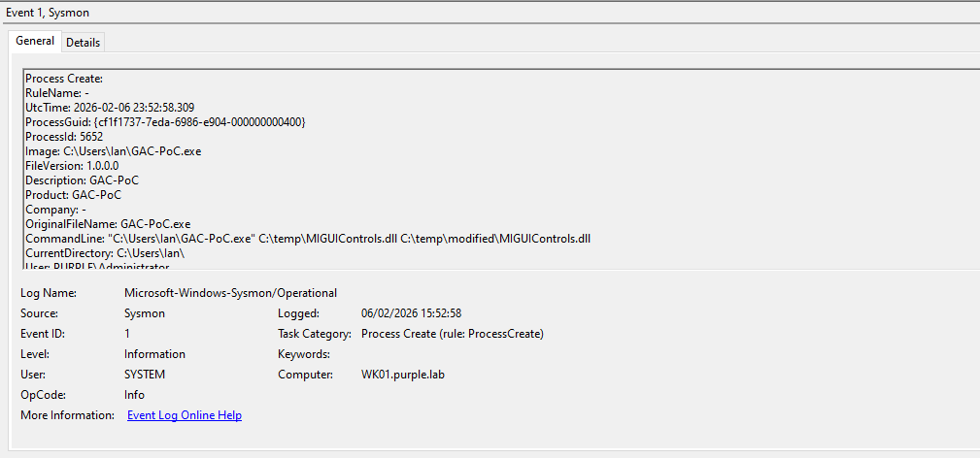Click the Log Name value Microsoft-Windows-Sysmon/Operational
This screenshot has width=980, height=458.
[230, 293]
